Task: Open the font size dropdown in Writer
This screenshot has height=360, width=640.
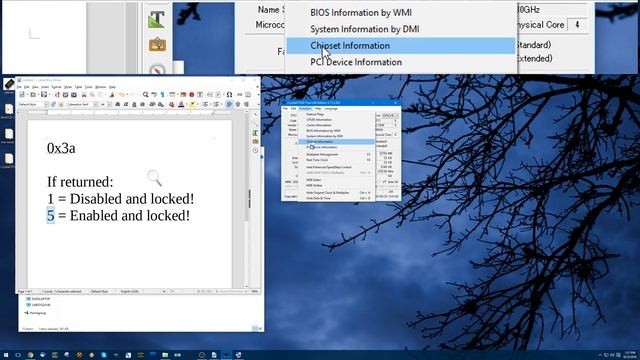Action: (109, 104)
